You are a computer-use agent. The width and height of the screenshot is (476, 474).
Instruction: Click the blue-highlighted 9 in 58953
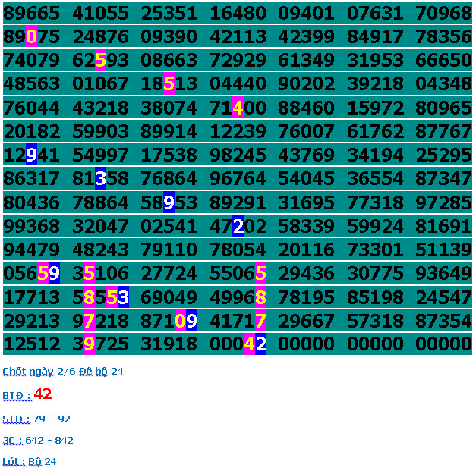pyautogui.click(x=169, y=202)
